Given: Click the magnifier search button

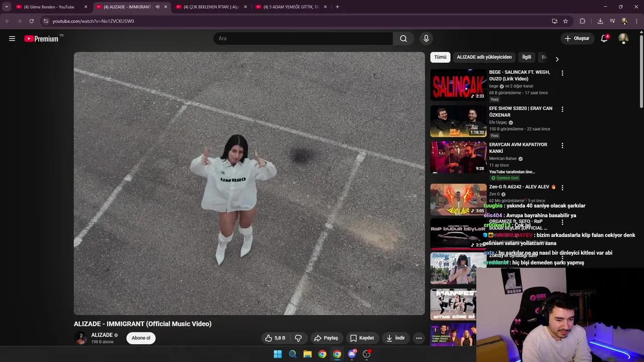Looking at the screenshot, I should 404,38.
